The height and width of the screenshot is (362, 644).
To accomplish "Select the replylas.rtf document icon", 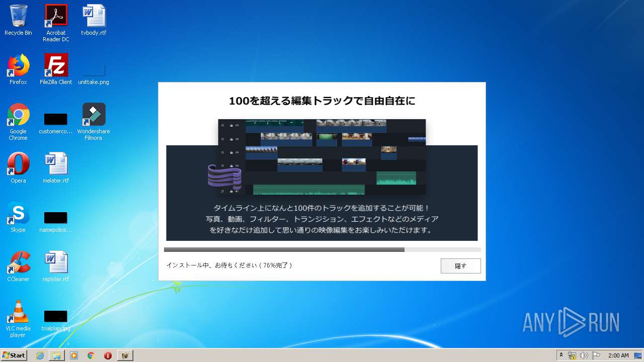I will 56,266.
